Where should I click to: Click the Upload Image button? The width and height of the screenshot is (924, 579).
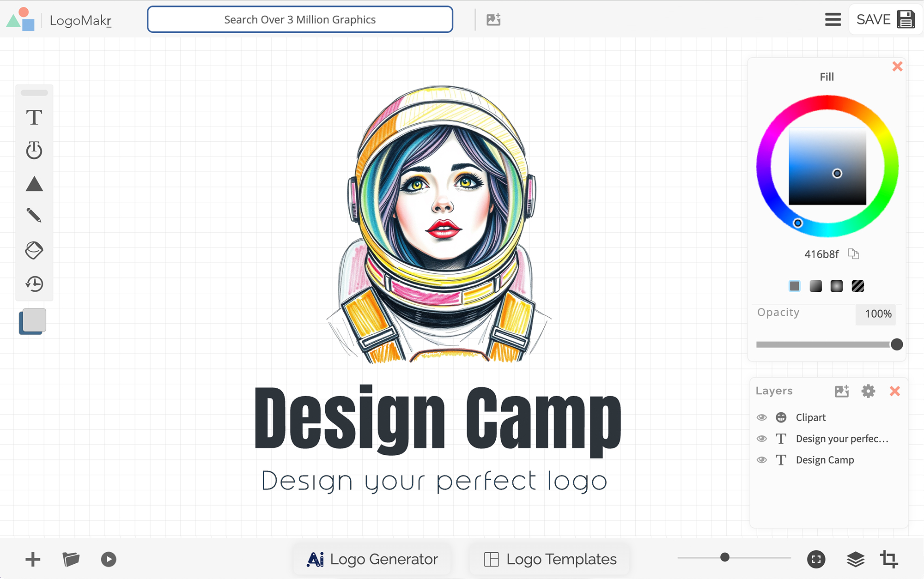(494, 18)
